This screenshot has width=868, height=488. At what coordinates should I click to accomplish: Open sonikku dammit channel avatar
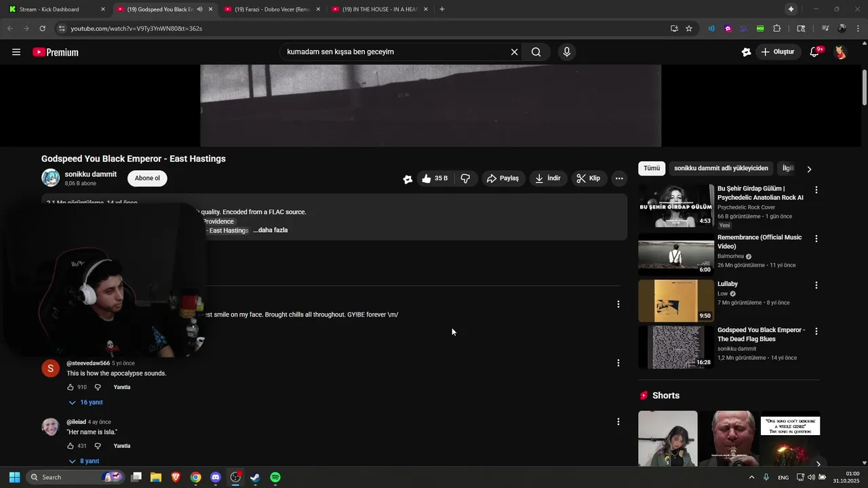[x=51, y=178]
